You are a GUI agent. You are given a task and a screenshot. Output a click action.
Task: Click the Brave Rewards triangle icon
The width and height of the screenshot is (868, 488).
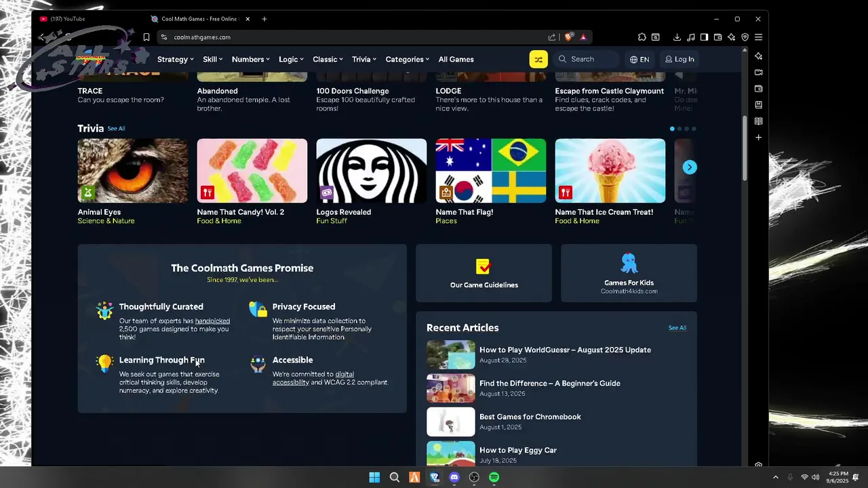583,37
